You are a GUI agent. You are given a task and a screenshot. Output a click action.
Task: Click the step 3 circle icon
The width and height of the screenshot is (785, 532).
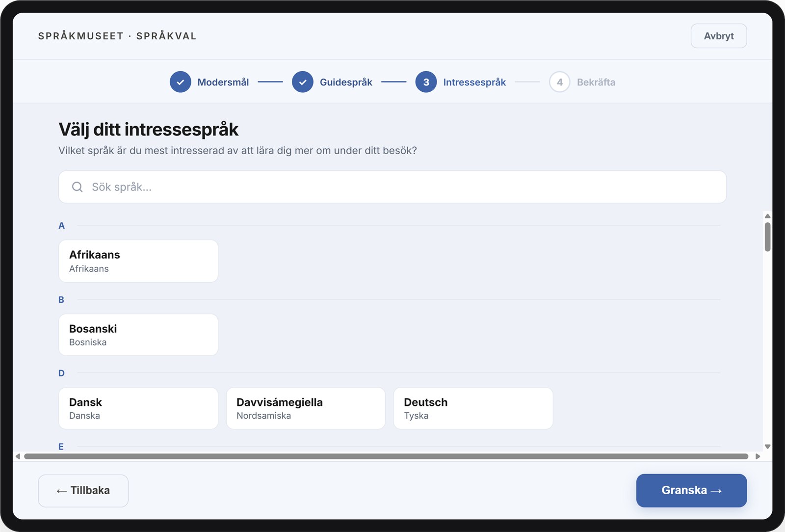426,82
